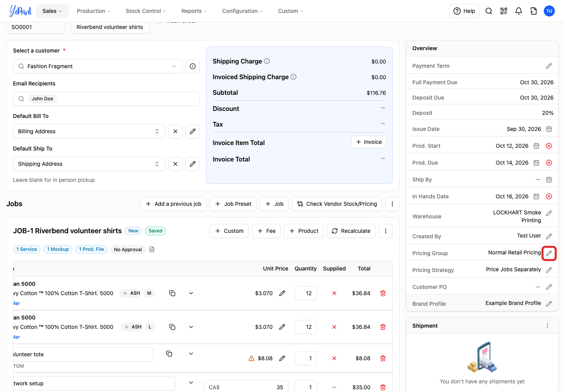Expand the ASH M line item row
The width and height of the screenshot is (565, 392).
191,293
